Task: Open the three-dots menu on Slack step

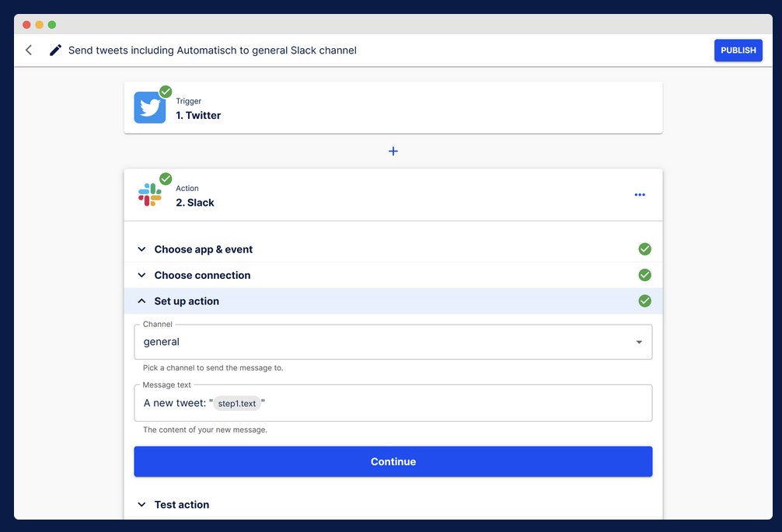Action: [640, 195]
